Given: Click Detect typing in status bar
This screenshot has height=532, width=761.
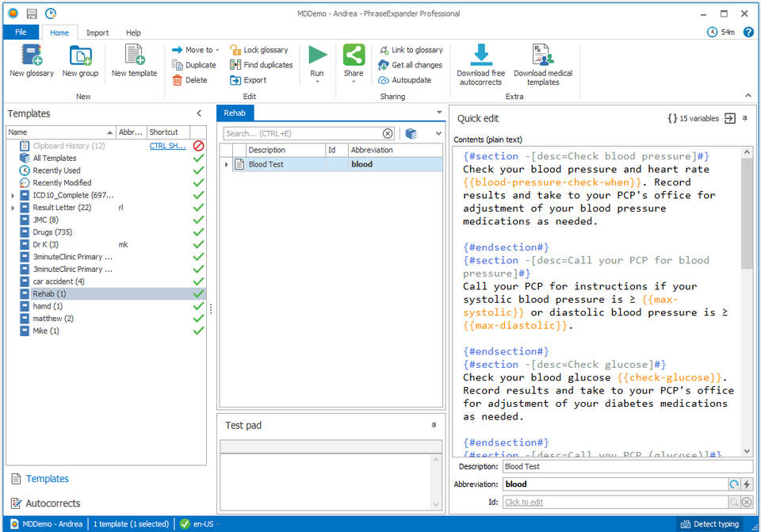Looking at the screenshot, I should click(709, 523).
